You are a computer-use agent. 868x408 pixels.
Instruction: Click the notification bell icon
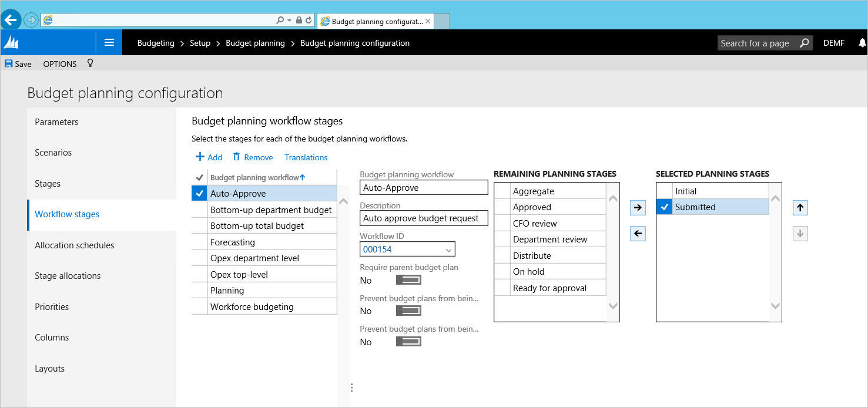click(862, 43)
